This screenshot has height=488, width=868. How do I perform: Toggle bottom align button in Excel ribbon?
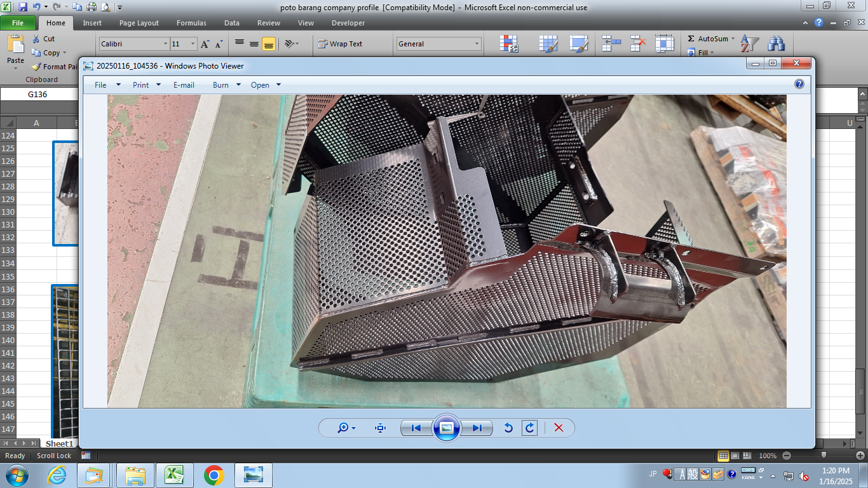click(x=269, y=44)
